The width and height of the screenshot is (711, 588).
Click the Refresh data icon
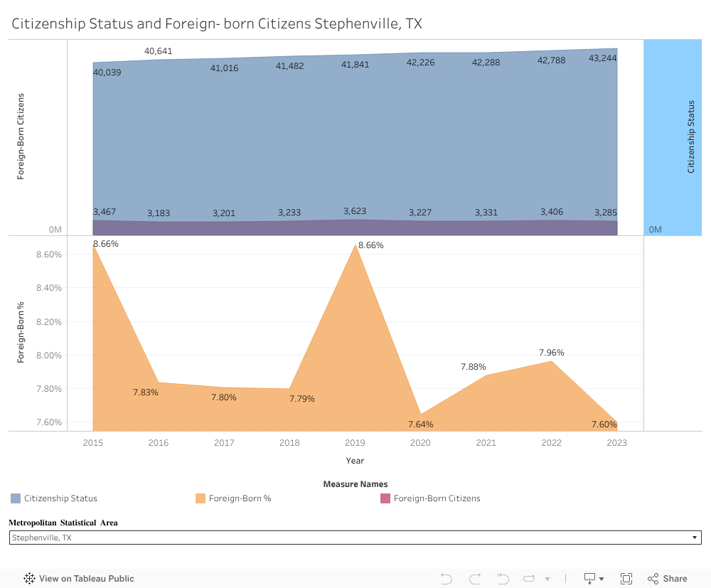(529, 578)
